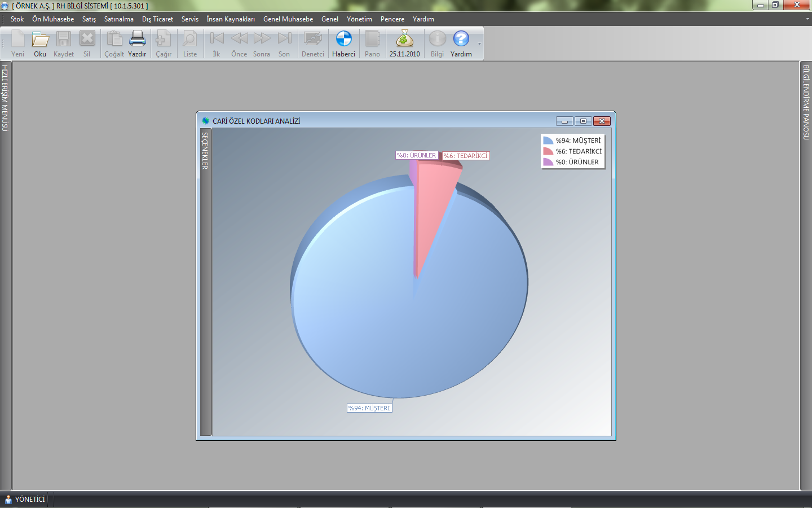The height and width of the screenshot is (508, 812).
Task: Open the Genel Muhasebe menu
Action: 288,19
